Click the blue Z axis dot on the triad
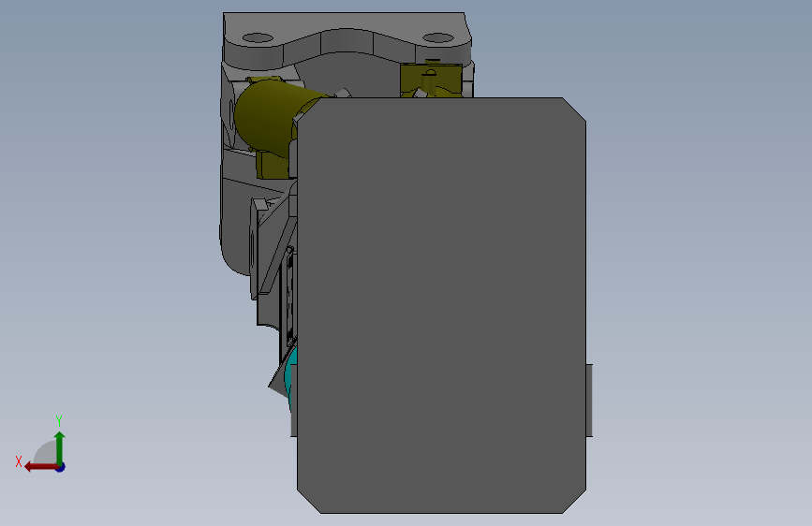The image size is (812, 526). click(x=61, y=468)
